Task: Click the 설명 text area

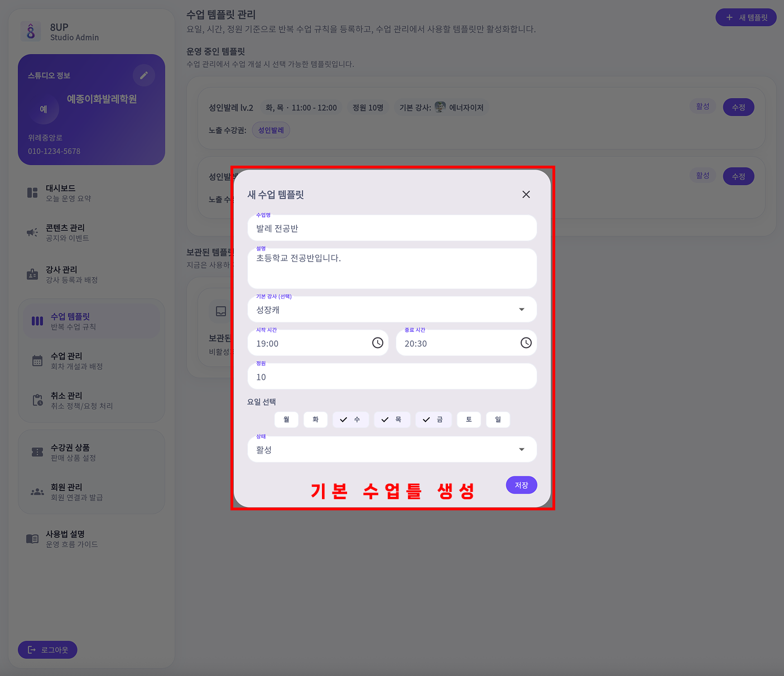Action: click(x=392, y=268)
